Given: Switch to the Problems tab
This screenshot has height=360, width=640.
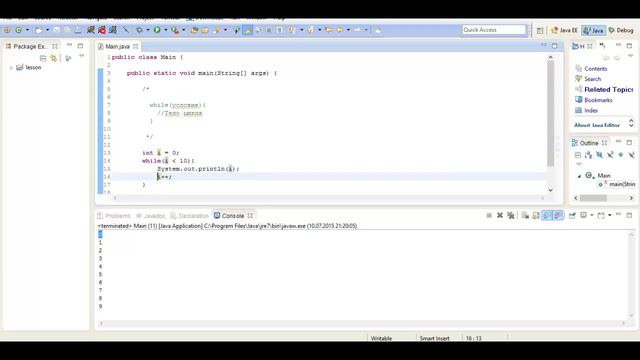Looking at the screenshot, I should [x=114, y=216].
